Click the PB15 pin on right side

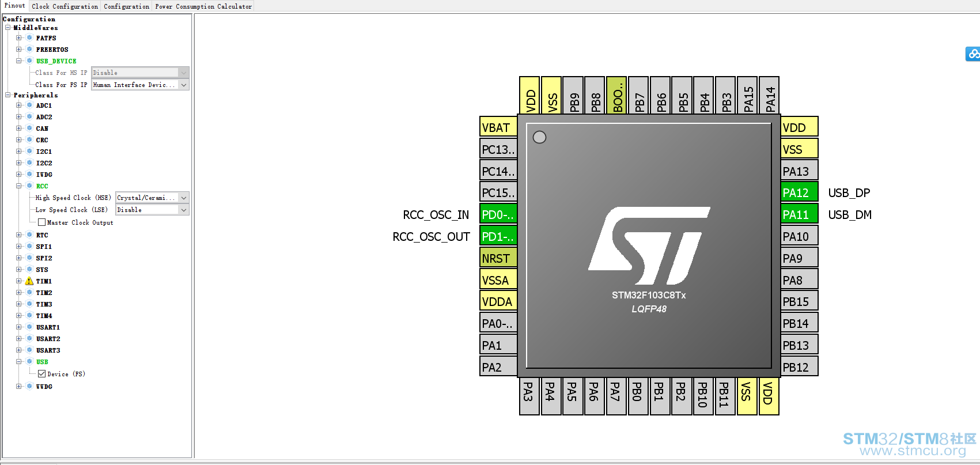coord(799,301)
